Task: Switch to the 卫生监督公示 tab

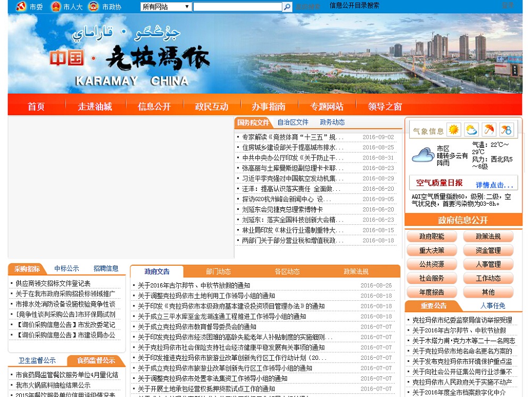Action: 37,360
